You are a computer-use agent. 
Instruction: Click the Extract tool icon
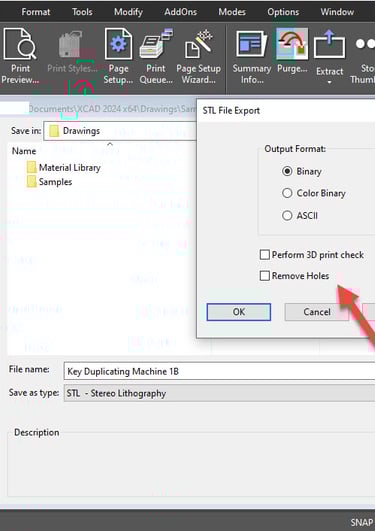click(x=329, y=45)
